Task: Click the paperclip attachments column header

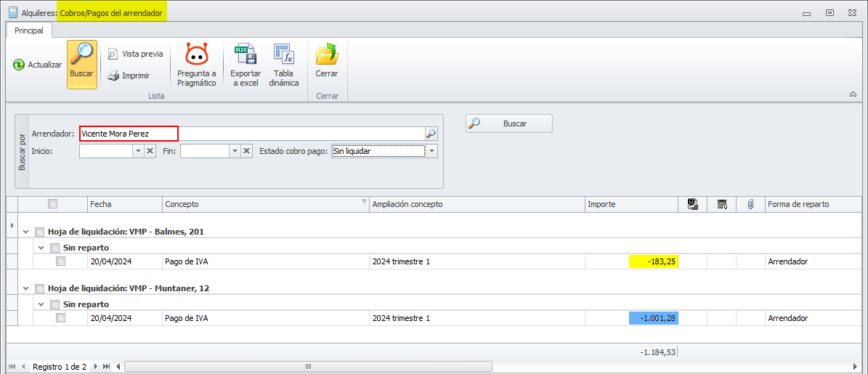Action: pos(750,204)
